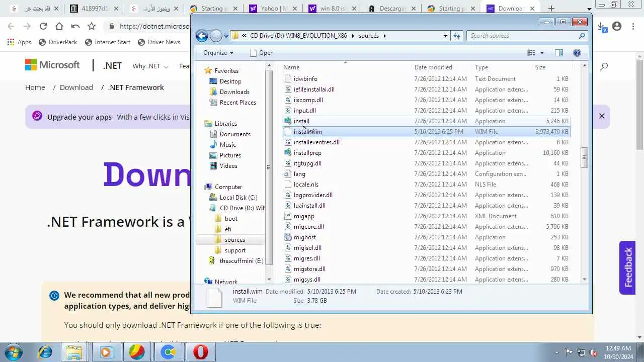The image size is (644, 362).
Task: Open browser downloads icon
Action: pos(603,27)
